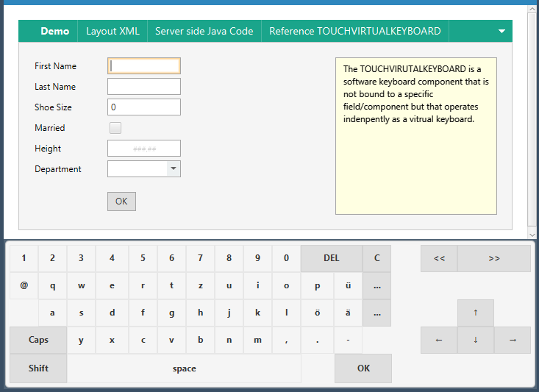Image resolution: width=539 pixels, height=392 pixels.
Task: Click the OK button below the form
Action: [x=121, y=202]
